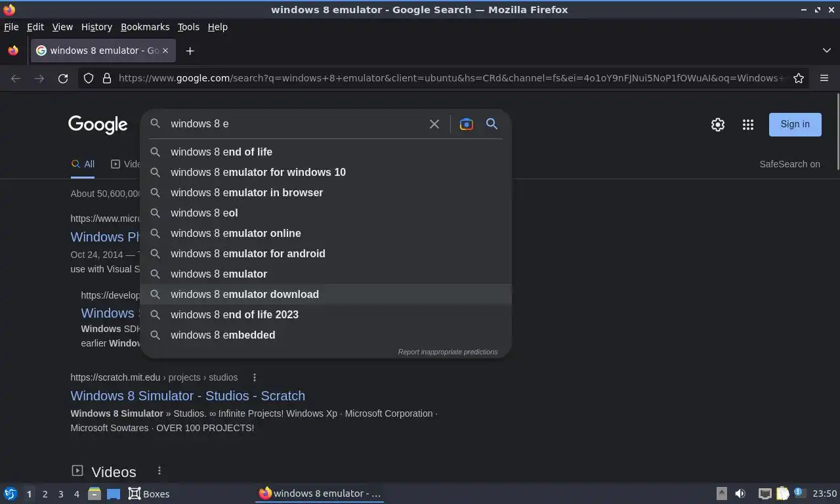Open the Bookmarks menu
This screenshot has width=840, height=504.
pos(145,27)
